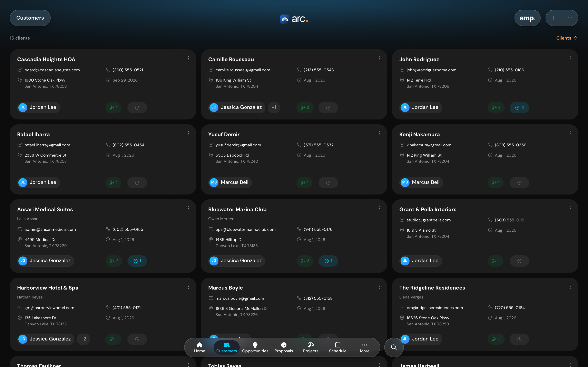Image resolution: width=588 pixels, height=367 pixels.
Task: Open the top-right ellipsis menu
Action: tap(570, 18)
